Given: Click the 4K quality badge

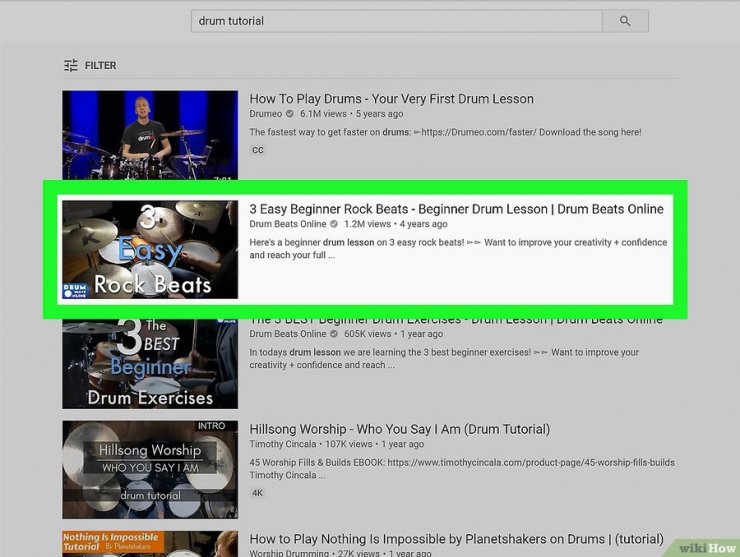Looking at the screenshot, I should [257, 493].
